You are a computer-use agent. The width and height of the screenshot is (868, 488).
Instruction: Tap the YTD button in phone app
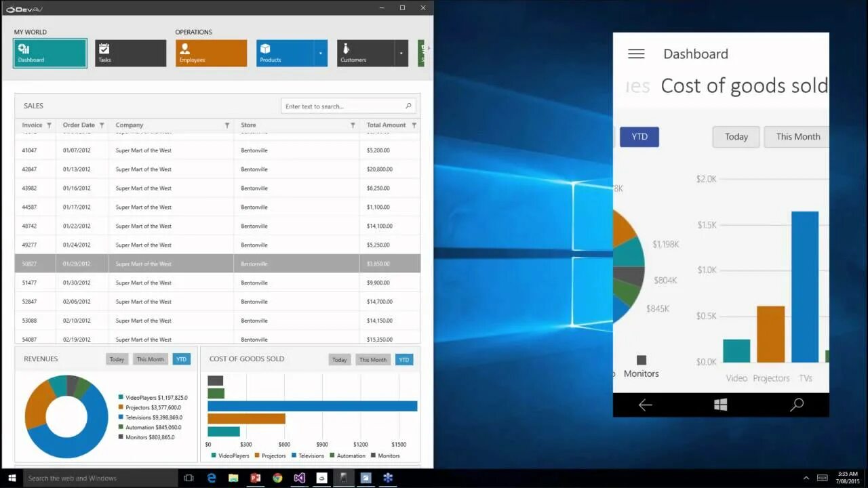point(639,137)
